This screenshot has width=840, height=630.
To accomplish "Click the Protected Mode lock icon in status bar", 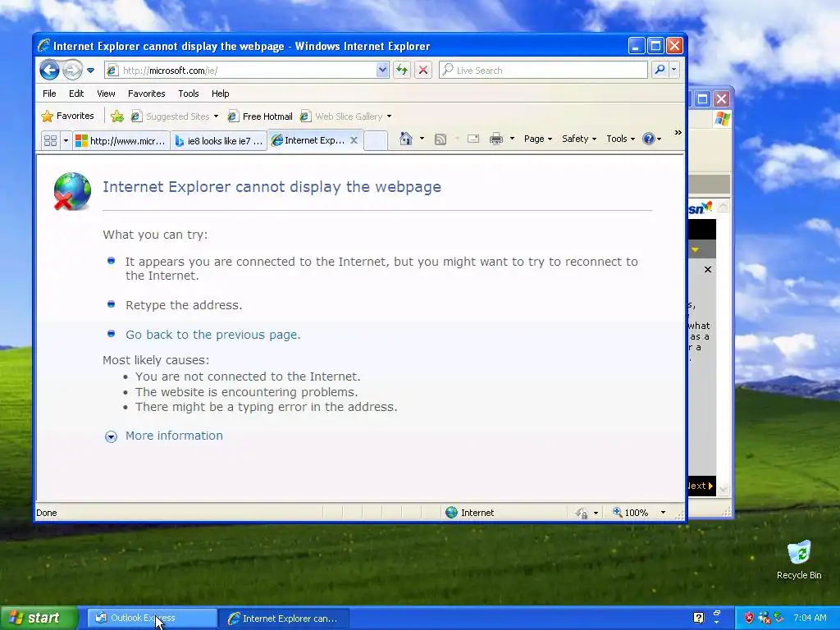I will (582, 513).
